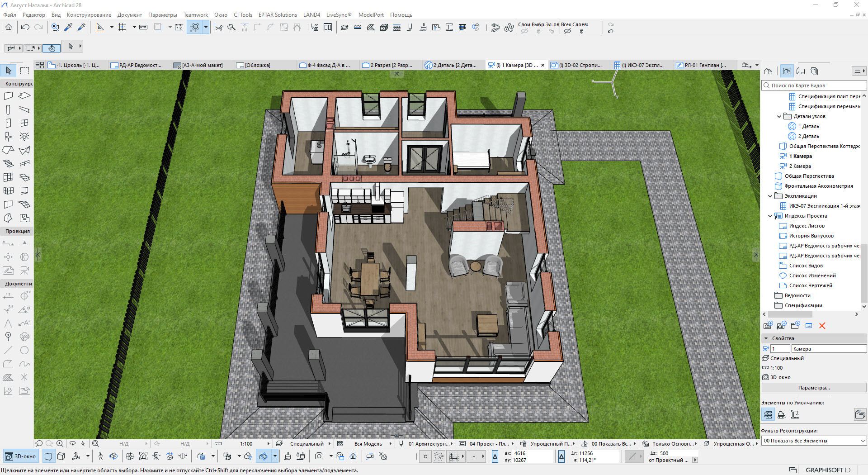This screenshot has width=868, height=475.
Task: Click the Home icon in top toolbar
Action: (x=9, y=28)
